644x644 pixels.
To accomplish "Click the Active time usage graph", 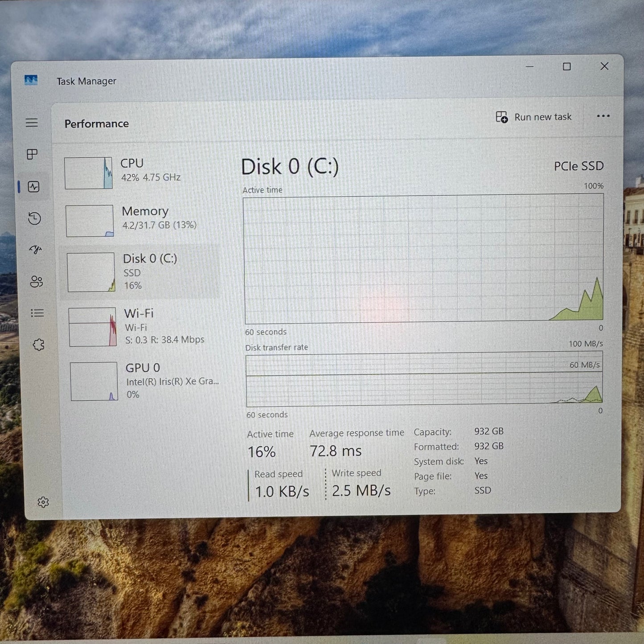I will pyautogui.click(x=422, y=258).
